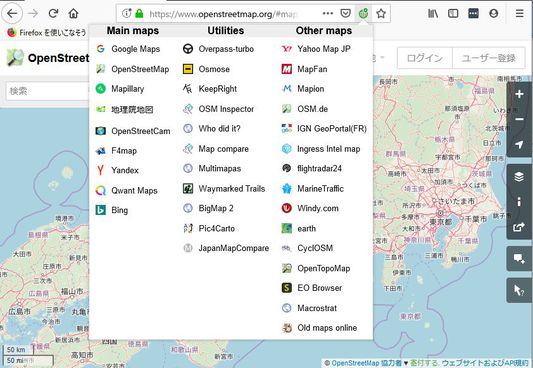Click the ユーザー登録 sign-up button
The height and width of the screenshot is (368, 533).
coord(489,58)
